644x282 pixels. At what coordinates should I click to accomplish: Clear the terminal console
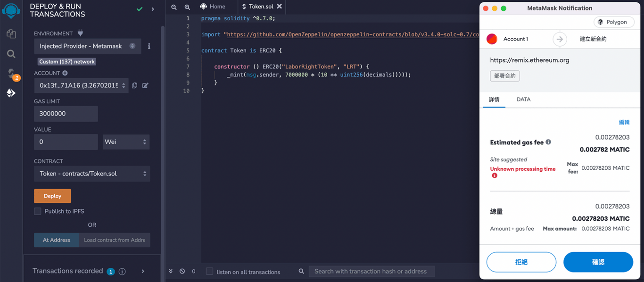tap(182, 271)
